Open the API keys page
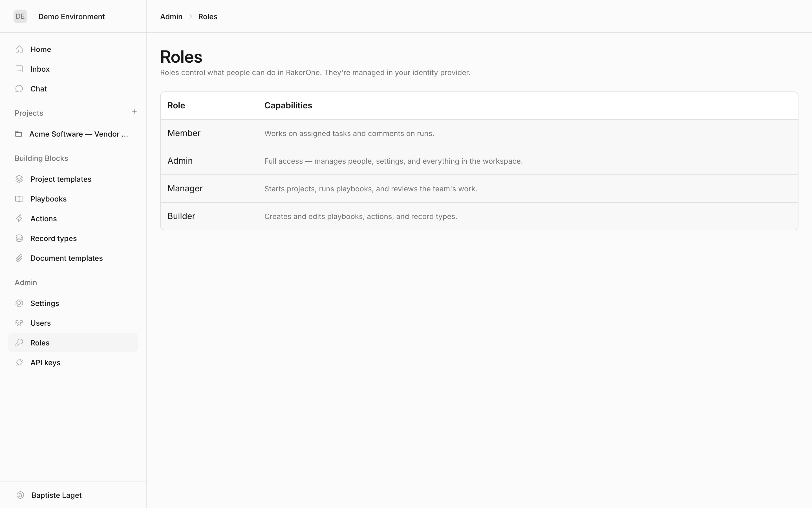The height and width of the screenshot is (508, 812). [73, 363]
